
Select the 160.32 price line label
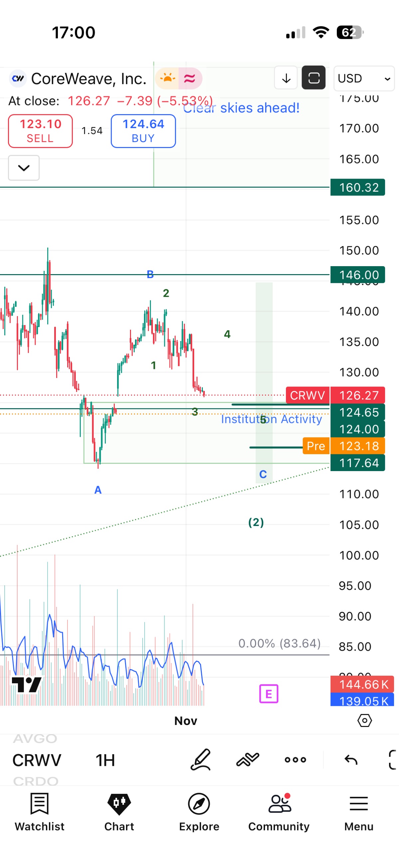(358, 187)
